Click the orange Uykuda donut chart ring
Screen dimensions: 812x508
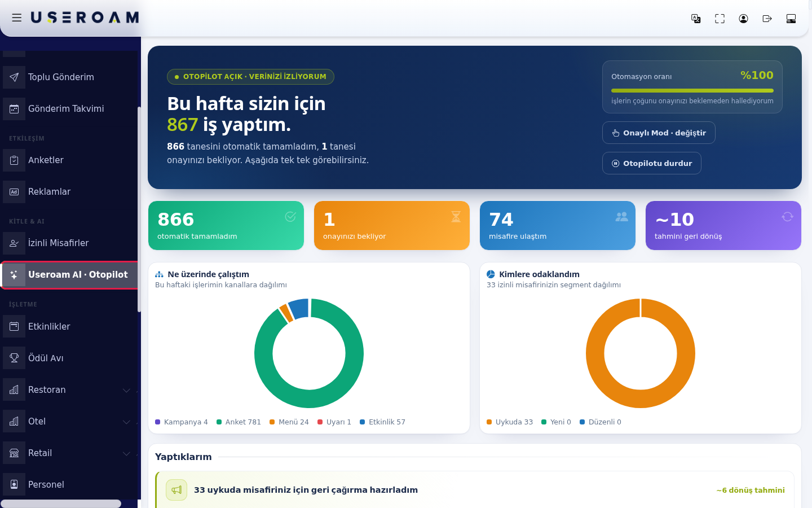click(x=641, y=398)
